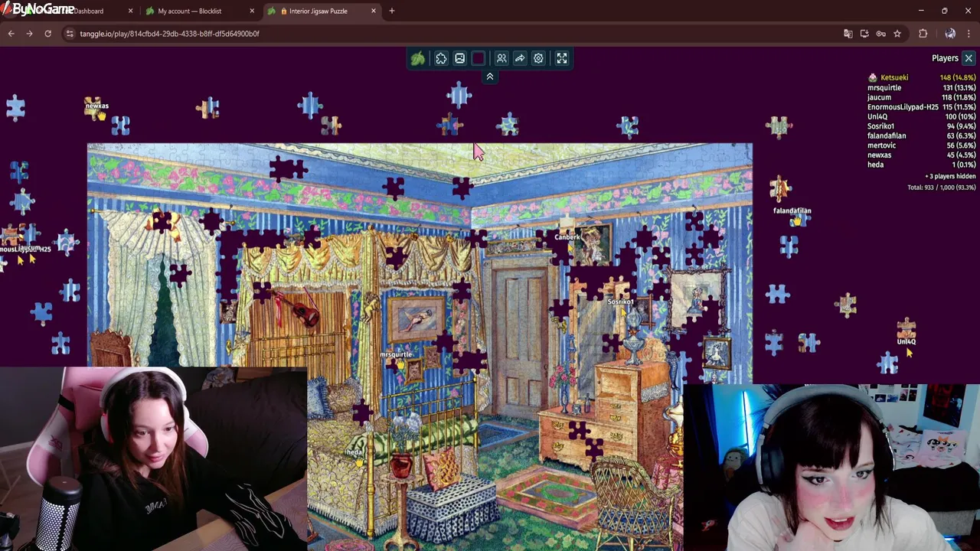Close the Players panel
The image size is (980, 551).
969,58
